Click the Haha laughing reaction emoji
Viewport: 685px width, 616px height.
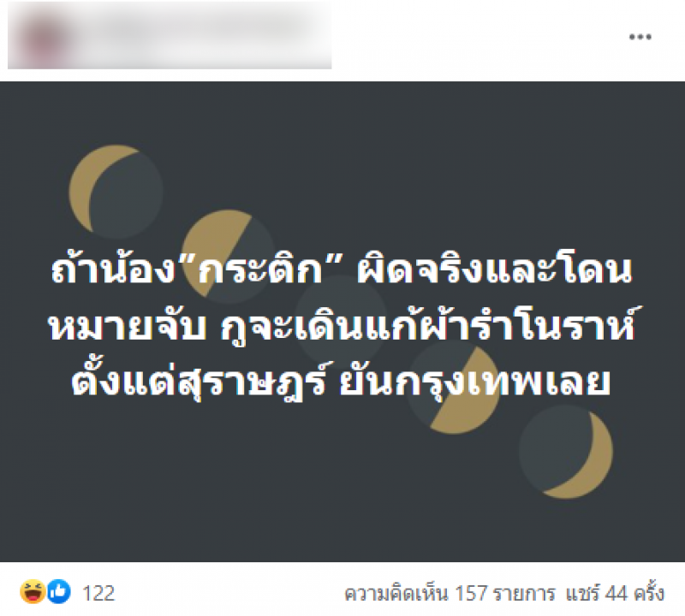click(33, 591)
